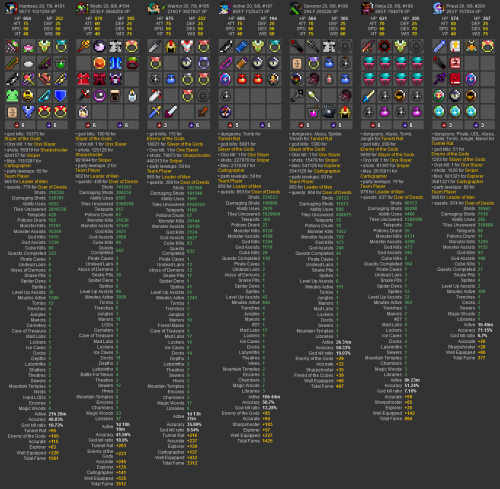Open Team Player link in Warrior column

159,171
